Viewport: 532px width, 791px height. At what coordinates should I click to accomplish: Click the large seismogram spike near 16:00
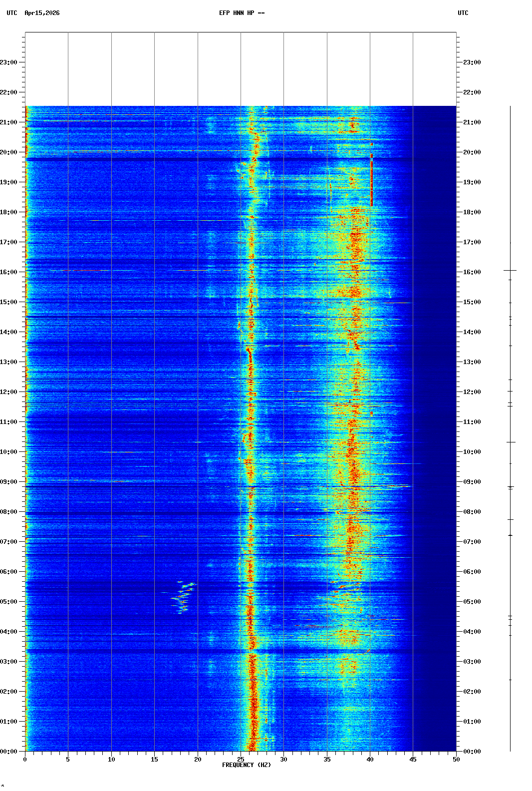pos(510,270)
